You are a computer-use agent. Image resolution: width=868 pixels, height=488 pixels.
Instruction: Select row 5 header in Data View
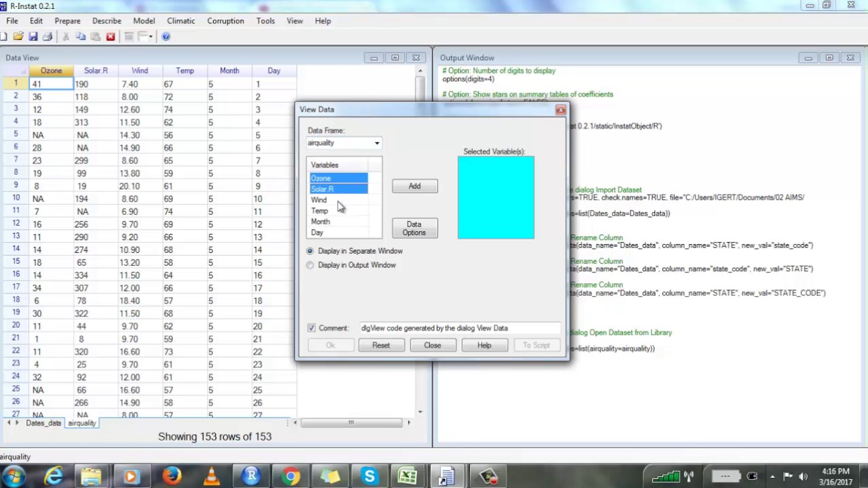pyautogui.click(x=15, y=135)
